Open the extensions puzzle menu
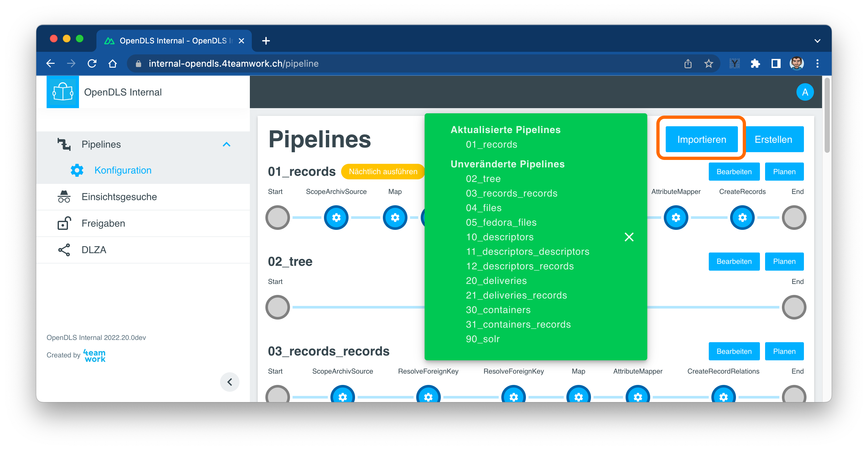The width and height of the screenshot is (868, 450). tap(755, 63)
